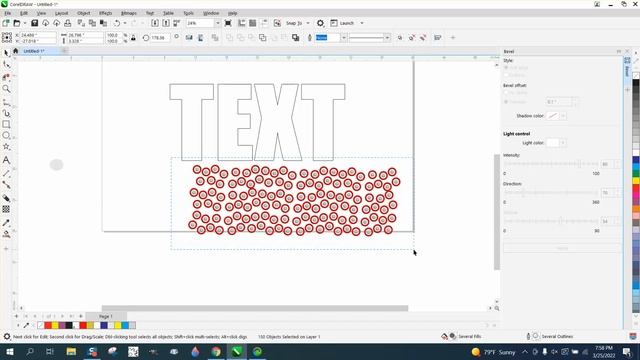Click the Launch button
Image resolution: width=640 pixels, height=360 pixels.
[342, 23]
